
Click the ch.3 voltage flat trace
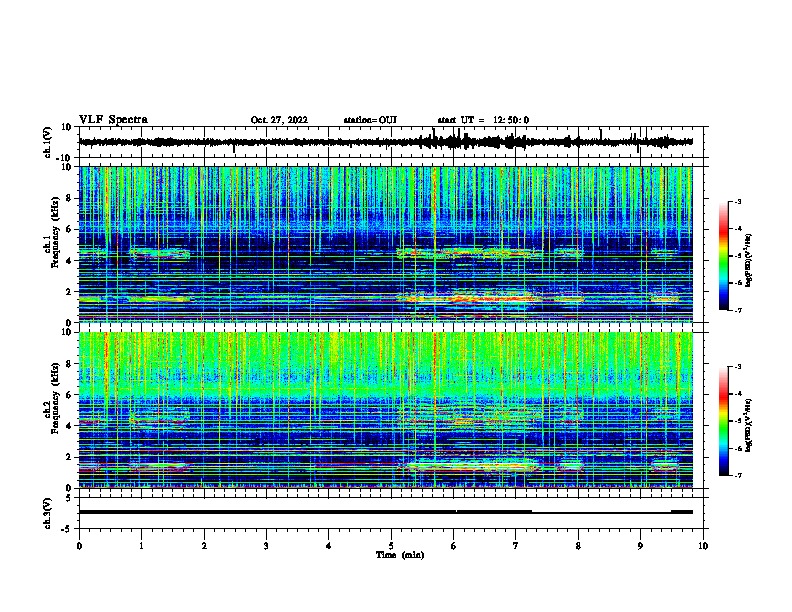tap(385, 512)
